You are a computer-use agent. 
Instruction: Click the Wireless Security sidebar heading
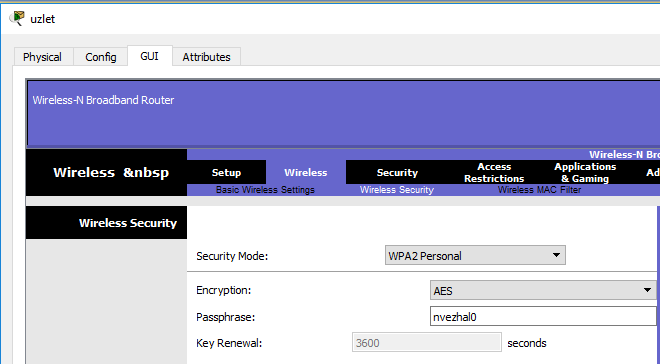(x=128, y=223)
